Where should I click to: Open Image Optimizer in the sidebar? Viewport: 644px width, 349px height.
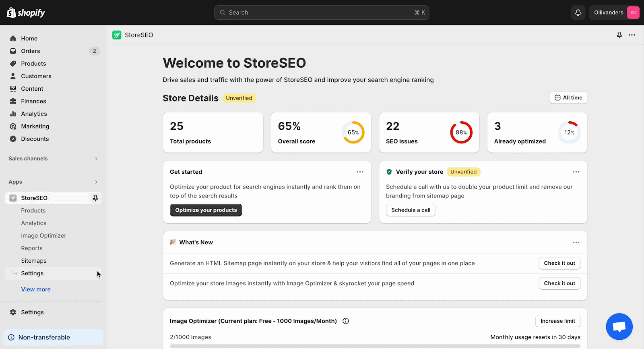coord(43,235)
